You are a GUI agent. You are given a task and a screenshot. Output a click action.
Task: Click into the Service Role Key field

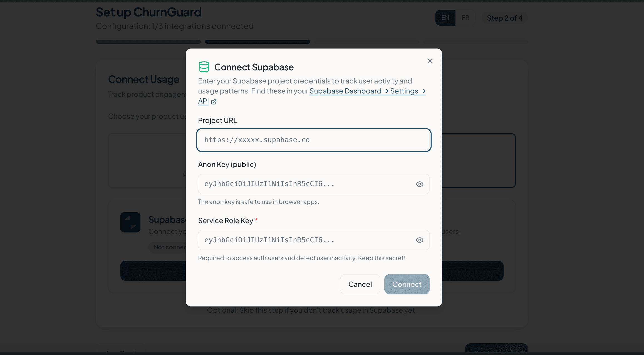tap(306, 240)
